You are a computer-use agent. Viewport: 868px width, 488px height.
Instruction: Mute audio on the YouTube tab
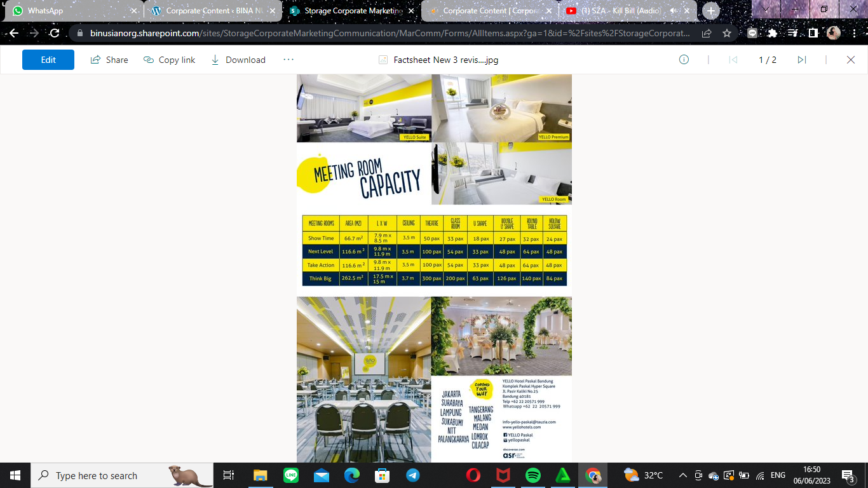pyautogui.click(x=673, y=11)
